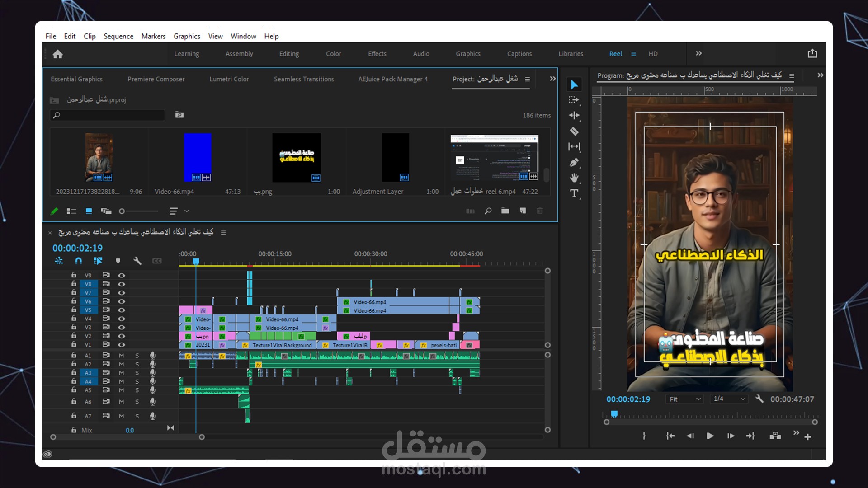
Task: Toggle the timeline snap magnet icon
Action: pos(78,261)
